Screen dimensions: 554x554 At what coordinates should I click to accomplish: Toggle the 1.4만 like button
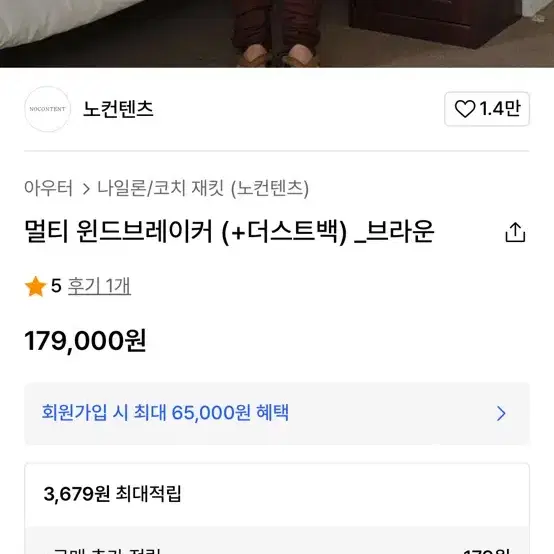click(x=487, y=109)
